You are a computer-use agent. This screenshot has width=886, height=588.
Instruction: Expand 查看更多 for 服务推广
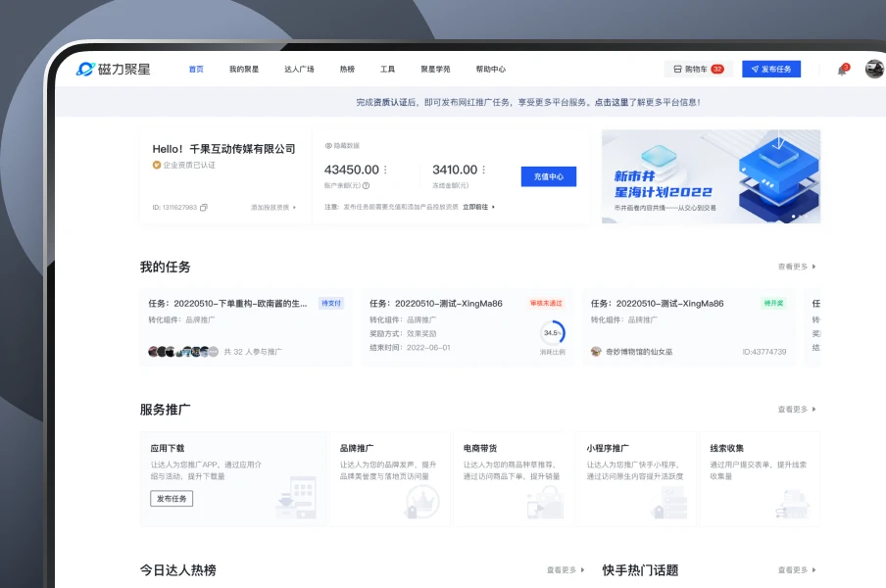click(797, 409)
